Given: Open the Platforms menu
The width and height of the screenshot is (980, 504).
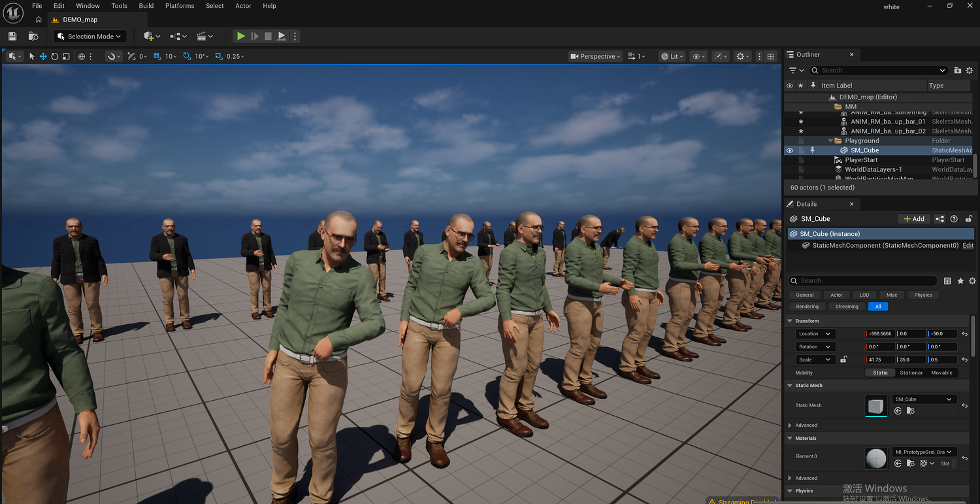Looking at the screenshot, I should (x=180, y=6).
